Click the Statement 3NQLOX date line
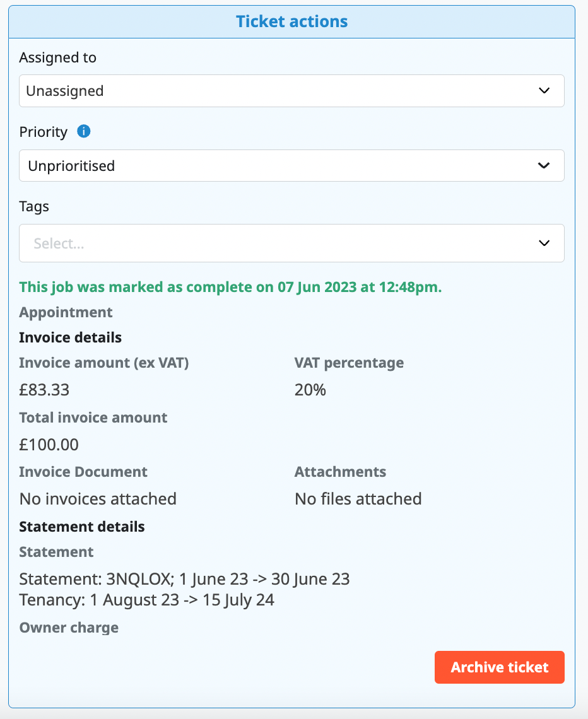Screen dimensions: 588x719 point(184,579)
